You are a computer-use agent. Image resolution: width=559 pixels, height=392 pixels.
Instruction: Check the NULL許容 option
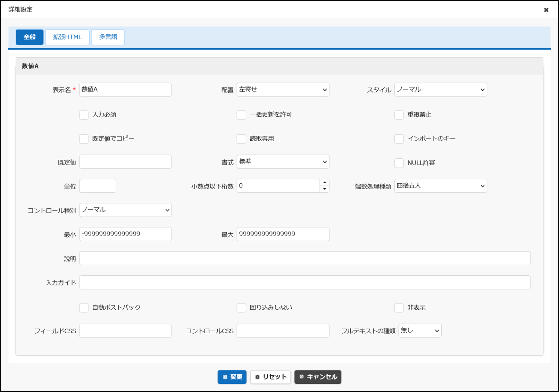399,163
